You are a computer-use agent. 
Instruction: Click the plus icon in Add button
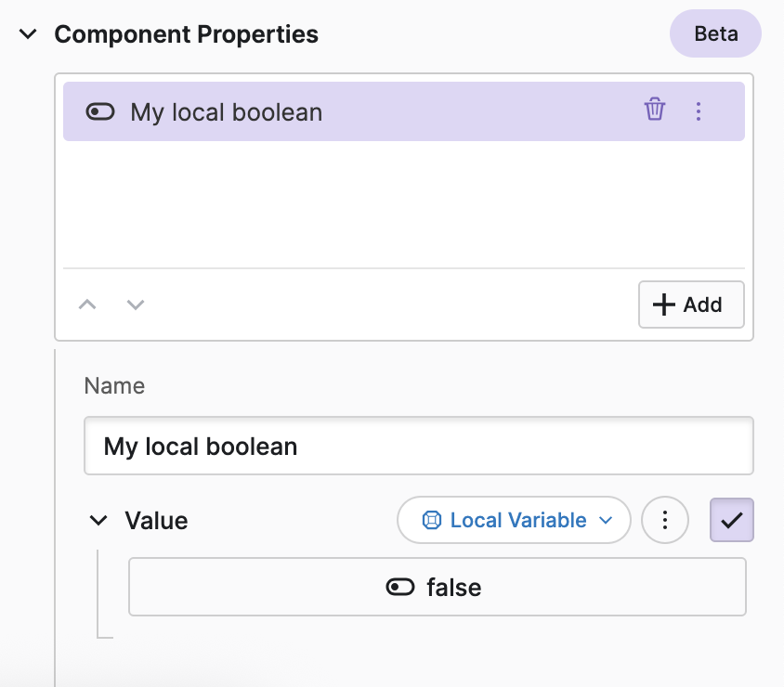click(664, 305)
